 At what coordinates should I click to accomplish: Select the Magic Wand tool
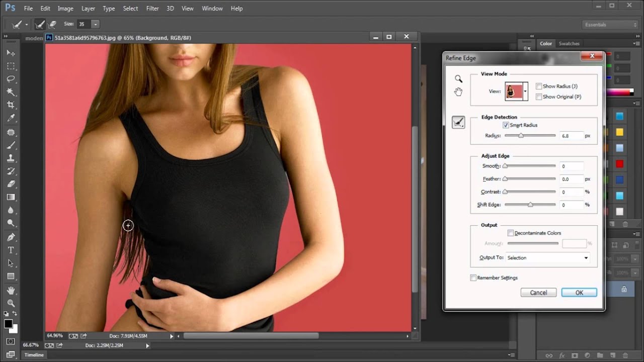pyautogui.click(x=11, y=92)
